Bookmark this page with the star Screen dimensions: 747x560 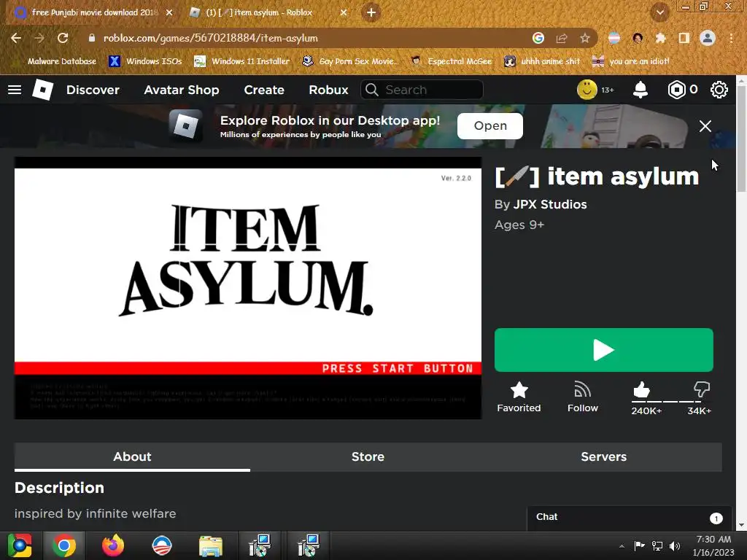585,38
